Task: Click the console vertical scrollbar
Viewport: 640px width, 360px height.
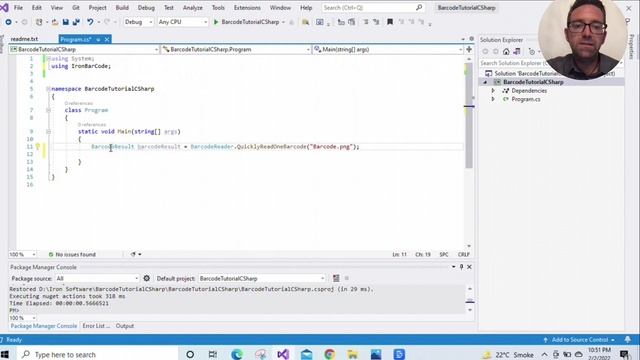Action: click(x=469, y=299)
